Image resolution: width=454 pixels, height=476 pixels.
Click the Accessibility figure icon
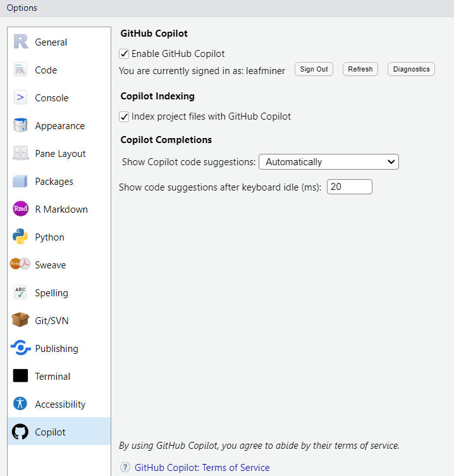[20, 404]
